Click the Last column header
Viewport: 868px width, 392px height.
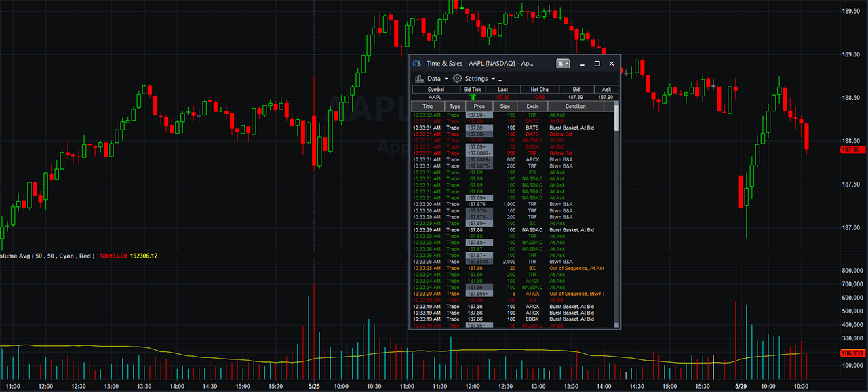click(502, 90)
